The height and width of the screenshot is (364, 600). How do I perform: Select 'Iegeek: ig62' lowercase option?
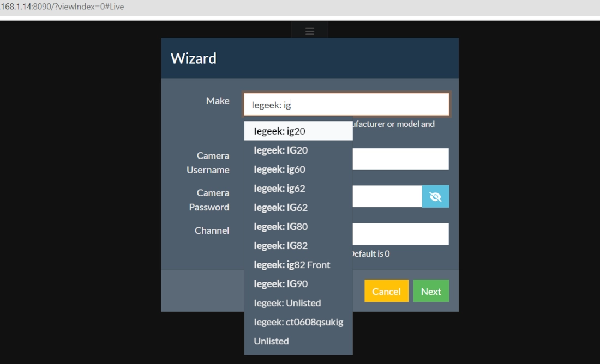[x=298, y=188]
